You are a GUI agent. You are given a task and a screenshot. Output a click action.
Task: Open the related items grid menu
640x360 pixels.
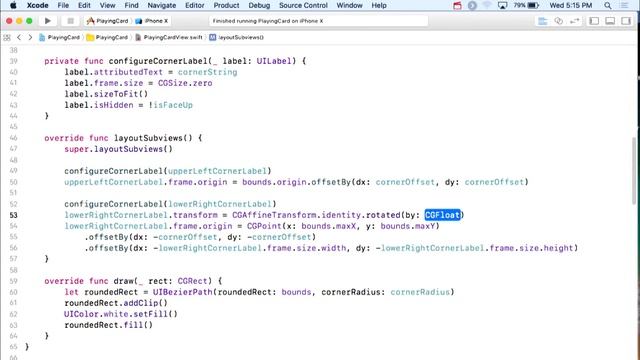[x=7, y=38]
